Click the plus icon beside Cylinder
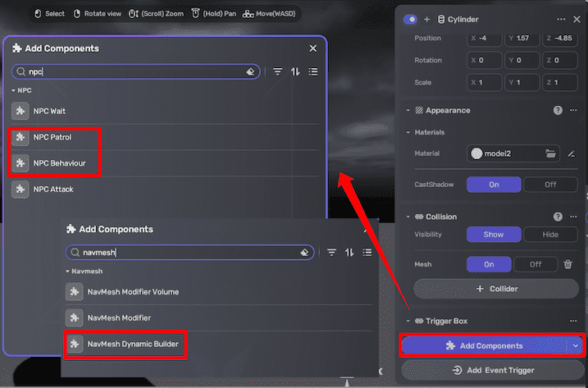 [426, 19]
